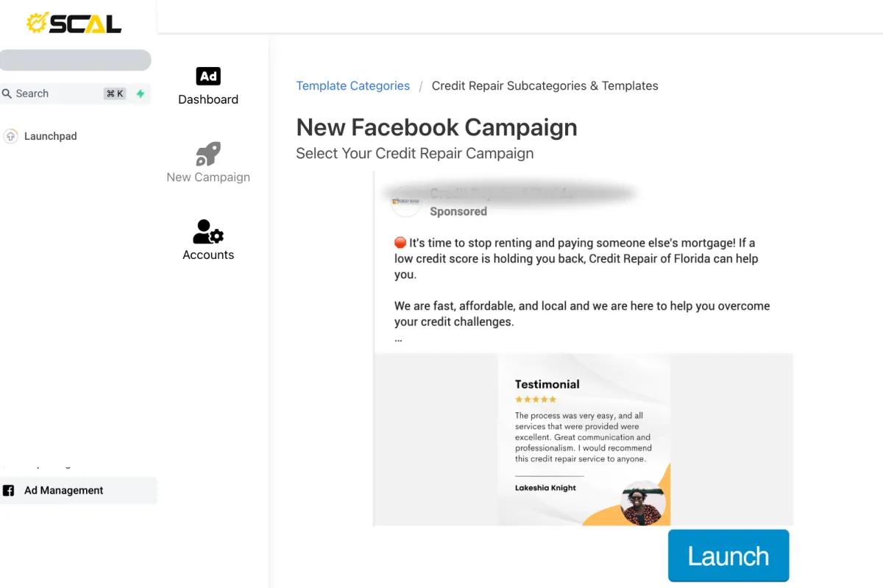
Task: Open the blurred account selector bar
Action: (75, 60)
